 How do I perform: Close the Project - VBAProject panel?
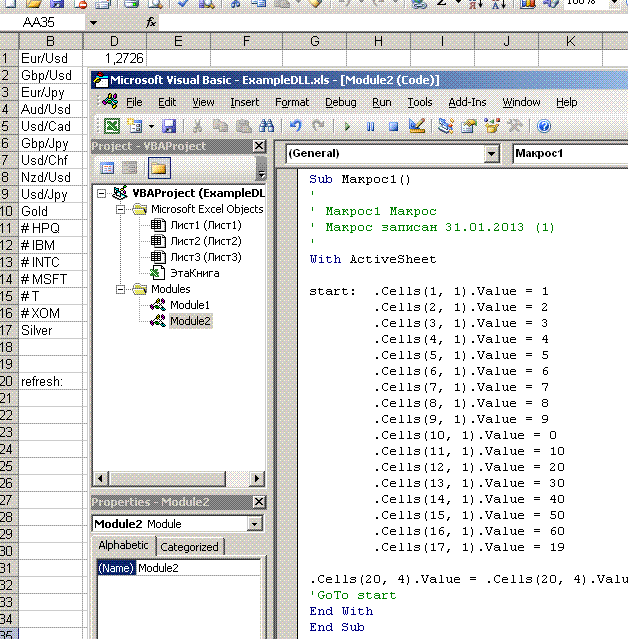click(259, 146)
